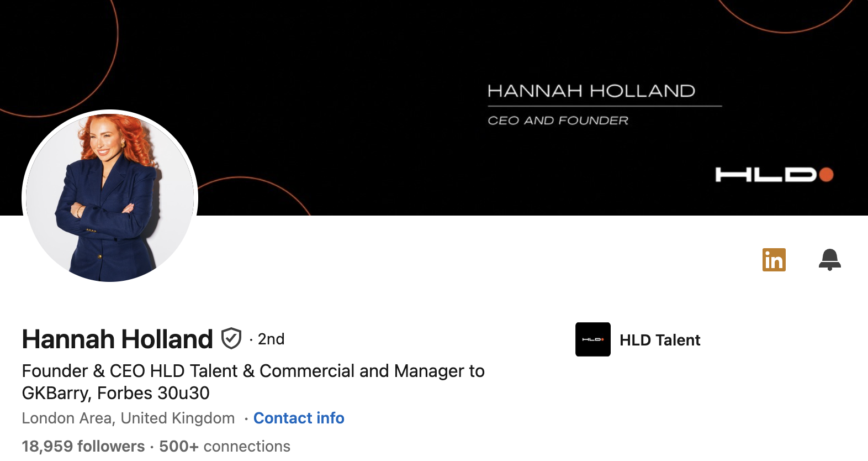868x461 pixels.
Task: Click the verification shield badge beside name
Action: pyautogui.click(x=231, y=339)
